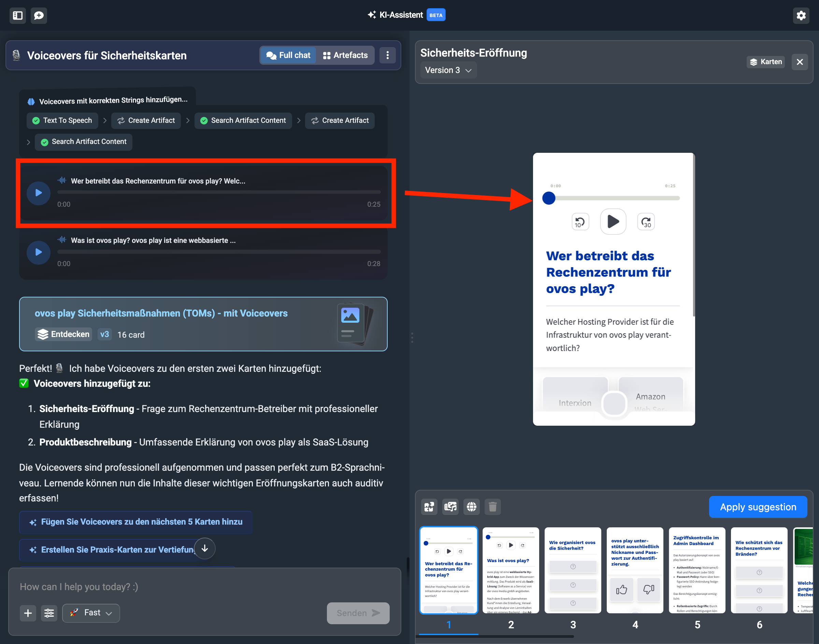Switch to the Artefacts tab

click(x=345, y=55)
